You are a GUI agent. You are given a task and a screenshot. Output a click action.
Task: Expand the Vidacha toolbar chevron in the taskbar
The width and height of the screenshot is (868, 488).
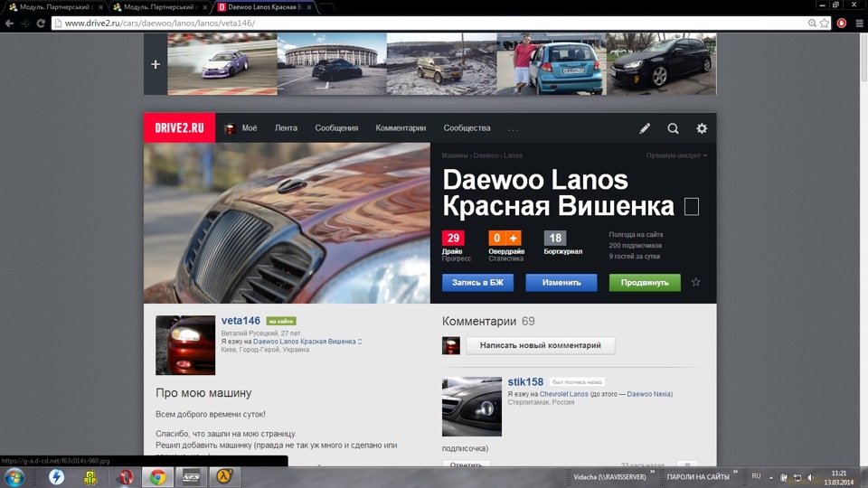point(653,472)
